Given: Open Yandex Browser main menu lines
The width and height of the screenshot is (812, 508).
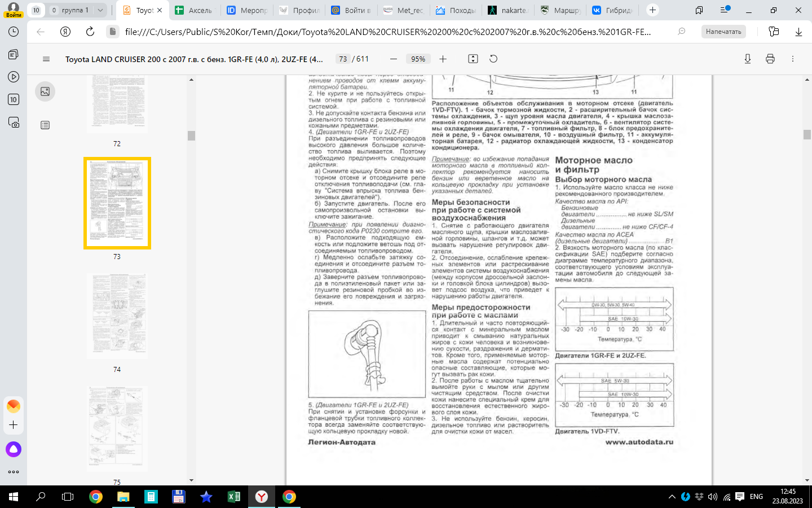Looking at the screenshot, I should 725,10.
